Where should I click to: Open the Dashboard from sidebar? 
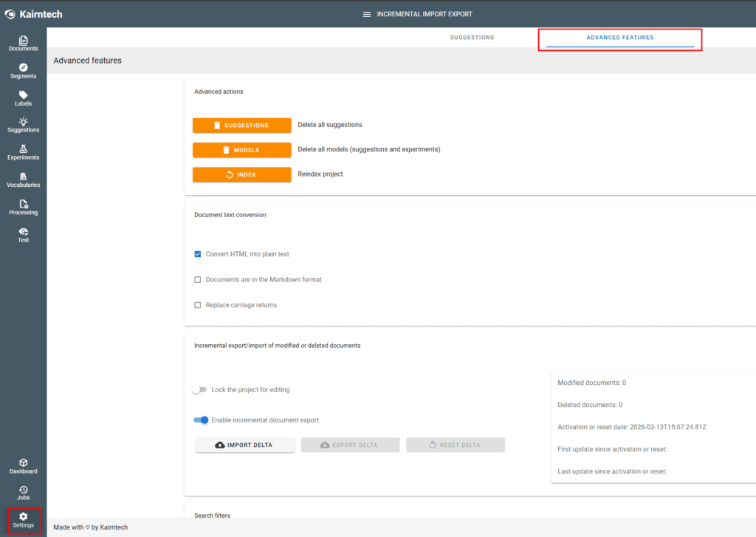click(x=23, y=466)
